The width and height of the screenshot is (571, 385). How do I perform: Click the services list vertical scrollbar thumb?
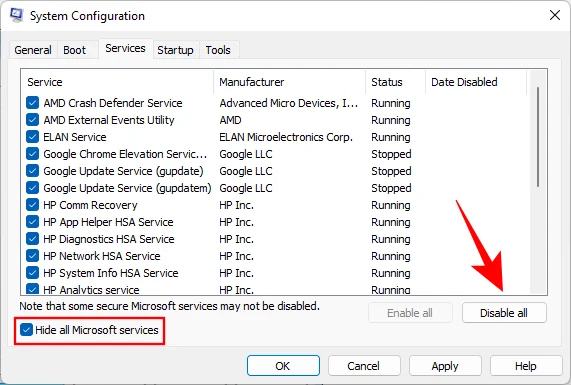538,137
